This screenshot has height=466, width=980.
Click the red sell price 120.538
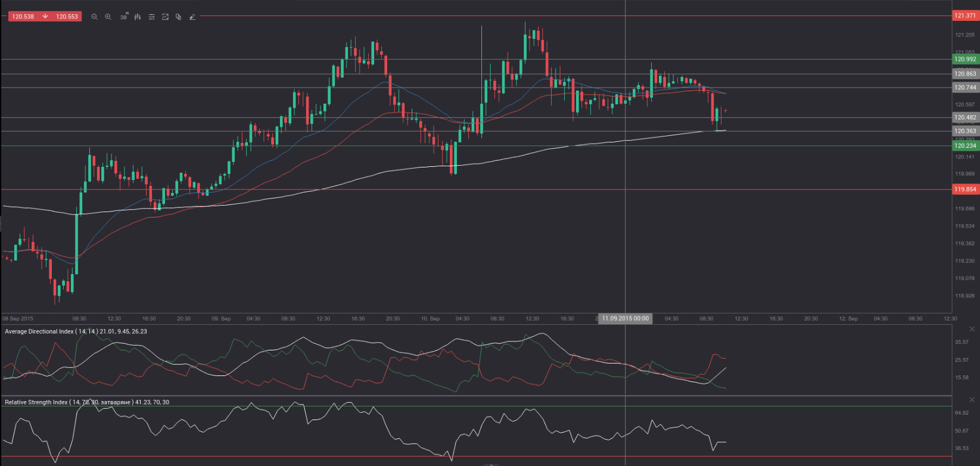coord(23,17)
